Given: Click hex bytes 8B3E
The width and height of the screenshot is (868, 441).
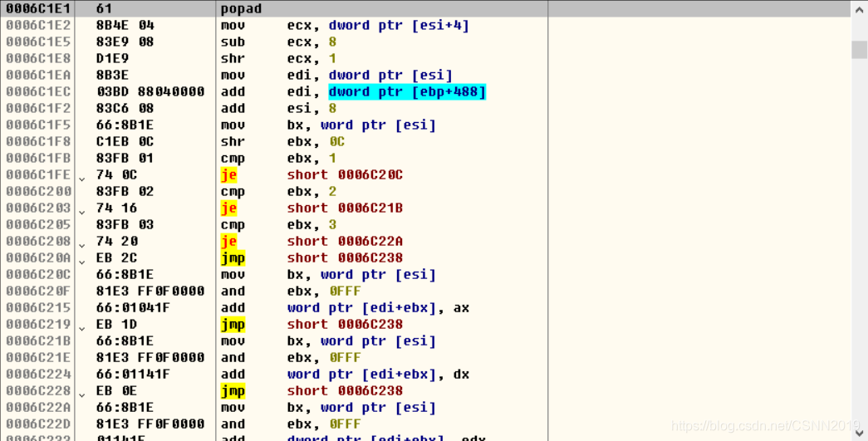Looking at the screenshot, I should click(112, 76).
